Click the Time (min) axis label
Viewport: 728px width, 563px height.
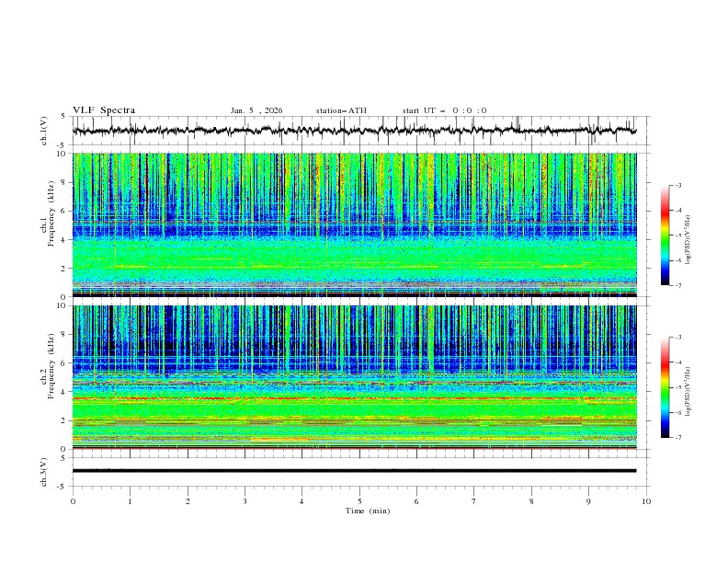(x=367, y=510)
